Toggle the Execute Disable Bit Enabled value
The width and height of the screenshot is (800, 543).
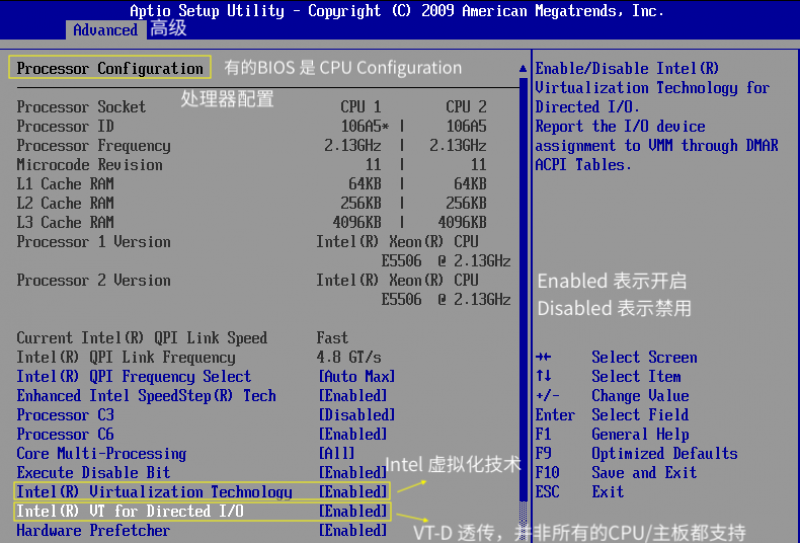pyautogui.click(x=352, y=472)
